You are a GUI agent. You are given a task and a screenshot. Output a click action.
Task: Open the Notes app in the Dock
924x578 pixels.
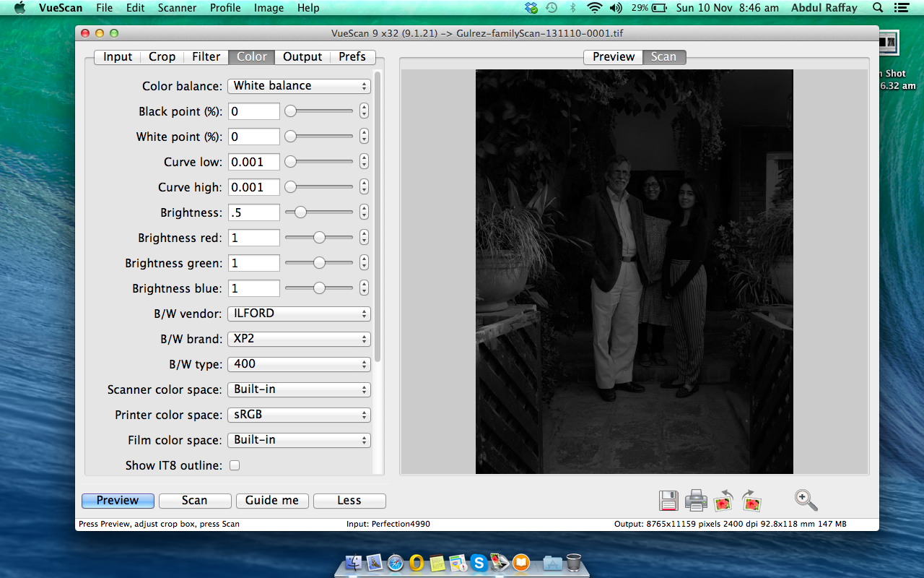coord(437,562)
